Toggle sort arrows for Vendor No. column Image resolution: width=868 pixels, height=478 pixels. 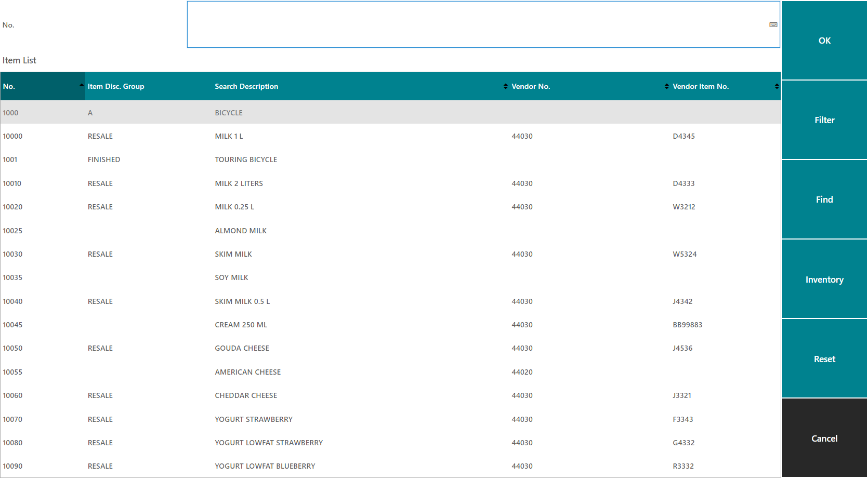(x=666, y=86)
